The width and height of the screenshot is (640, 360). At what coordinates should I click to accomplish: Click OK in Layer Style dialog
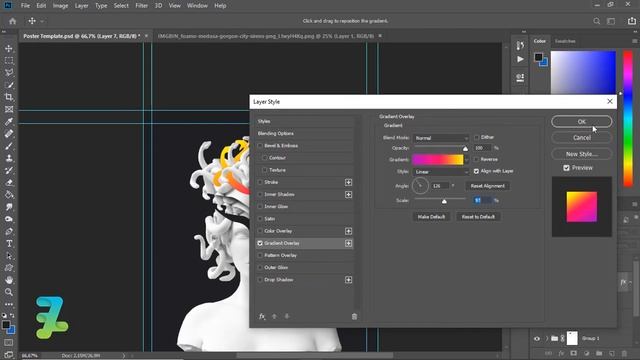point(582,122)
